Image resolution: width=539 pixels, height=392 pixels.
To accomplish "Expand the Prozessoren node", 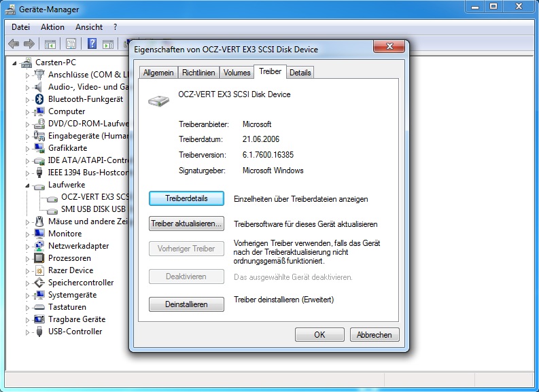I will 27,259.
